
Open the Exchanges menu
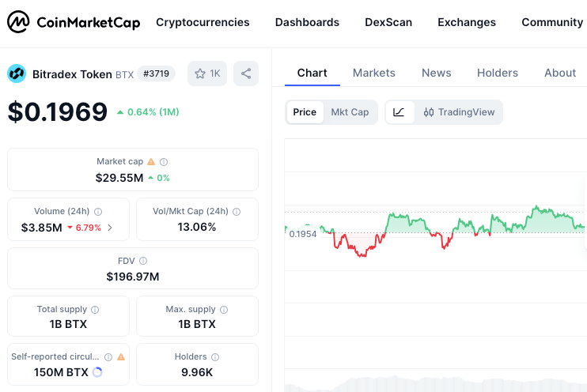tap(467, 22)
